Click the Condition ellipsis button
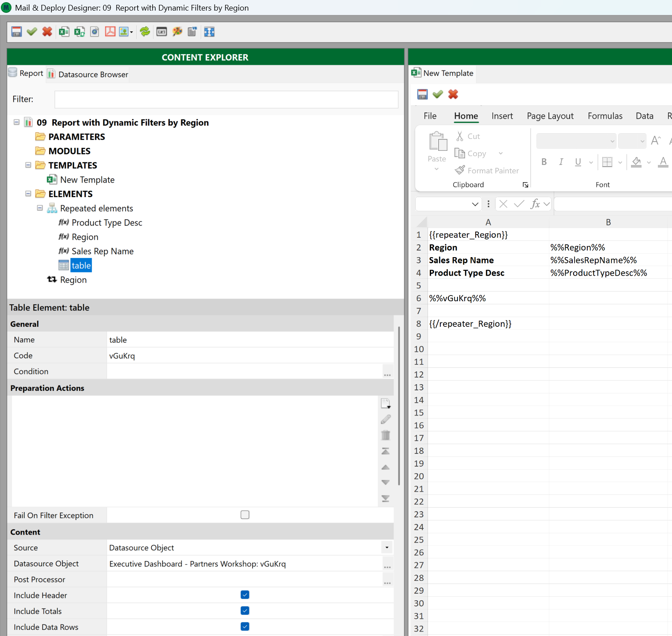 387,372
